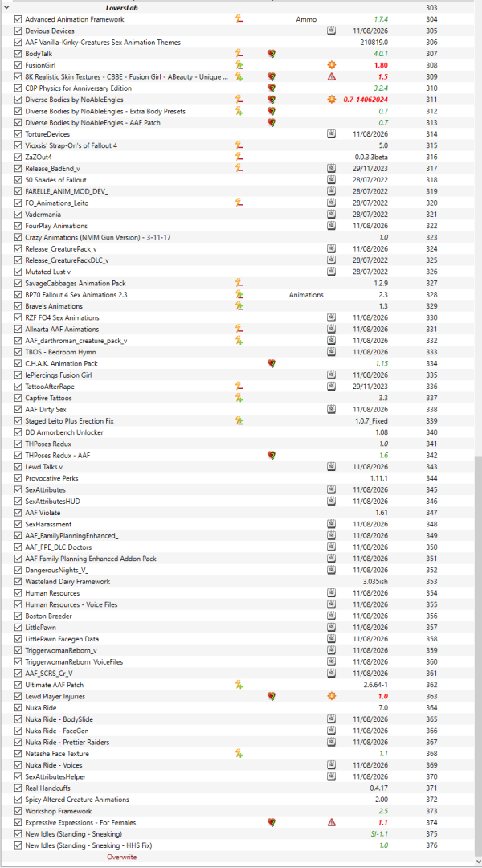Select the Human Resources - Voice Files row

pos(237,604)
